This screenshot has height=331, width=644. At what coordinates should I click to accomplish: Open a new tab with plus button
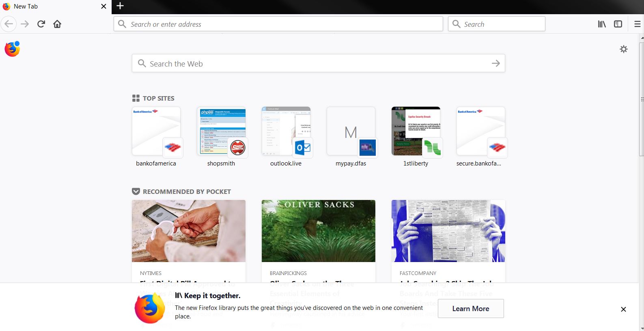pos(120,6)
